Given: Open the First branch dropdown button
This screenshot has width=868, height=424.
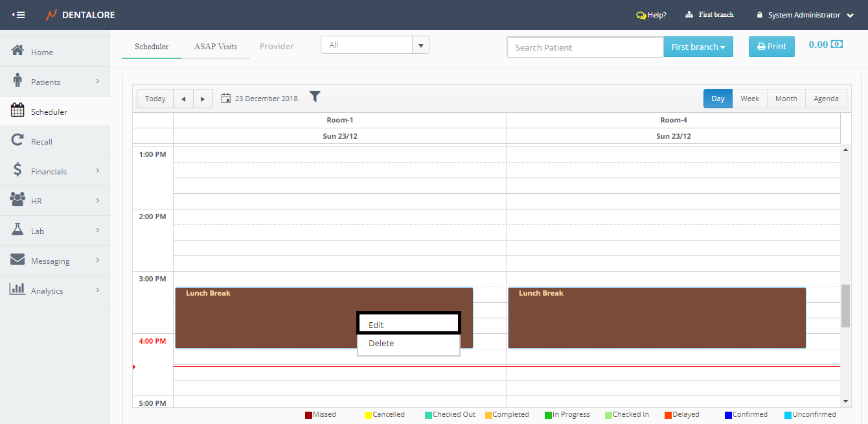Looking at the screenshot, I should tap(698, 47).
